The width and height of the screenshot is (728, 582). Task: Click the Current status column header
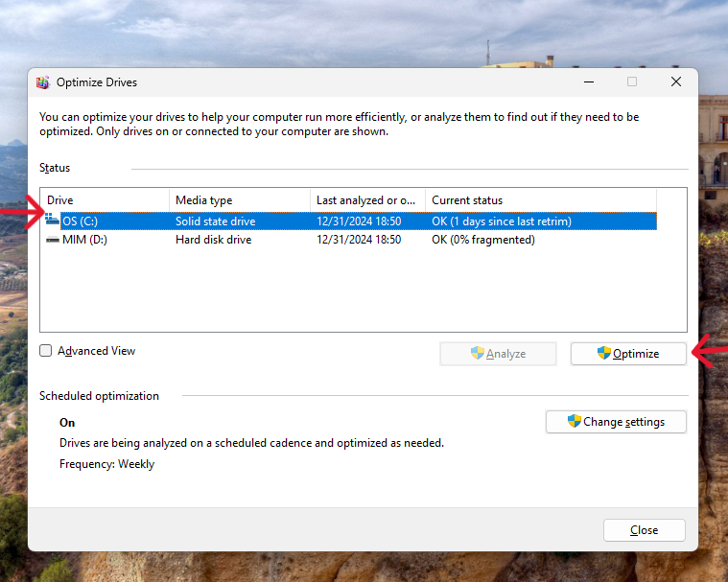pyautogui.click(x=541, y=200)
